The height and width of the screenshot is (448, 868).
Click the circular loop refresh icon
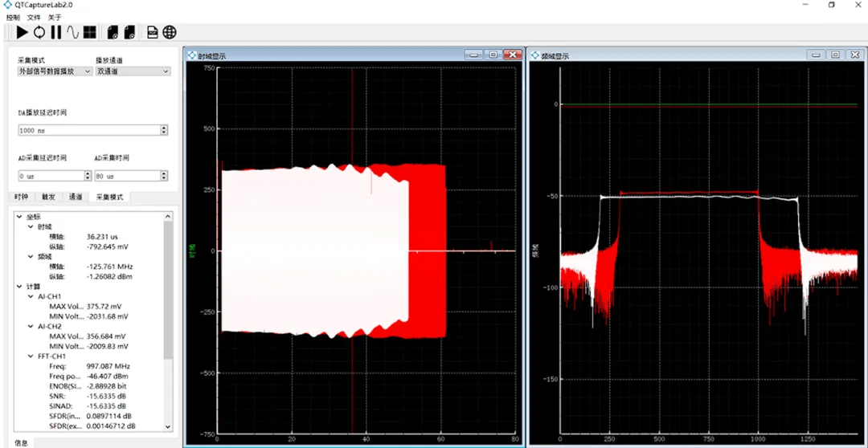click(x=39, y=32)
